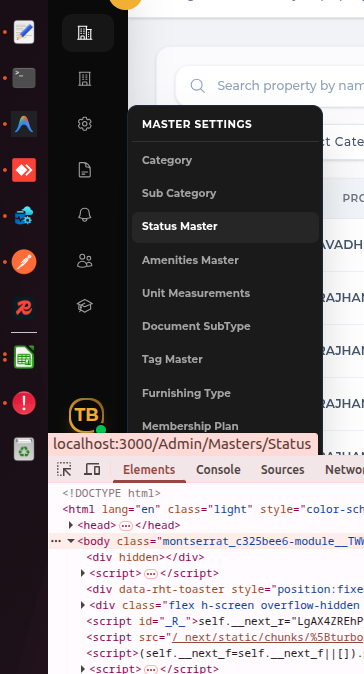The image size is (364, 674).
Task: Expand the flex h-screen div node
Action: 83,605
